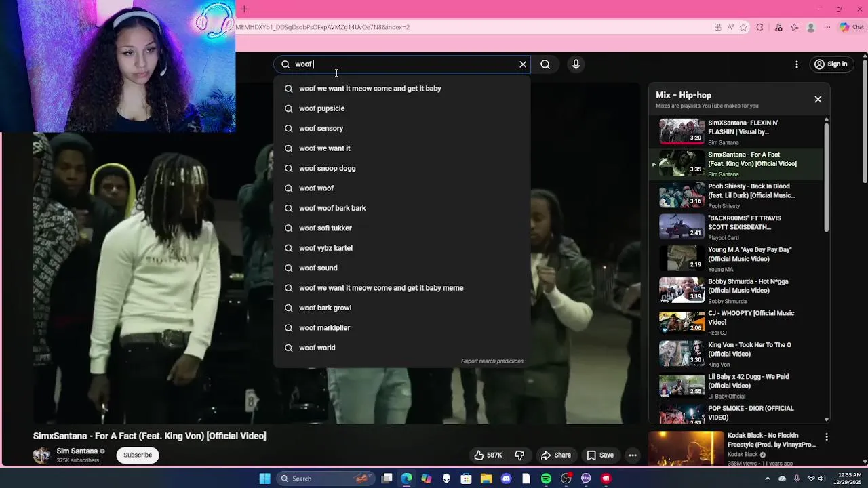Select suggestion 'woof bark growl'
Viewport: 868px width, 488px height.
pyautogui.click(x=402, y=308)
